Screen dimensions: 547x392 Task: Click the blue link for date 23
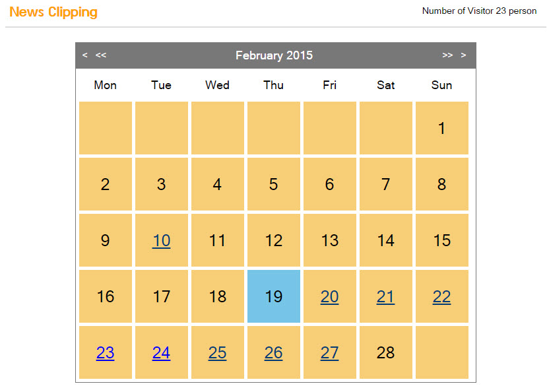pyautogui.click(x=105, y=352)
